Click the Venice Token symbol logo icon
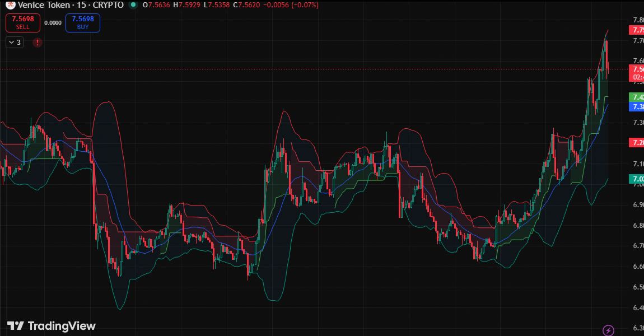 click(10, 5)
